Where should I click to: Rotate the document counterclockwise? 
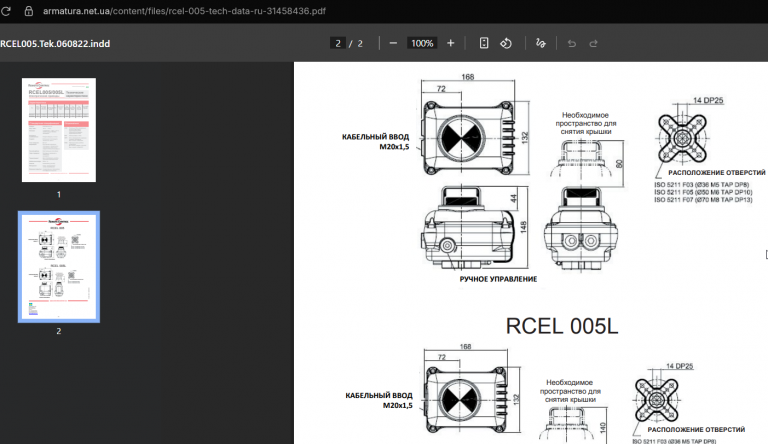coord(506,43)
